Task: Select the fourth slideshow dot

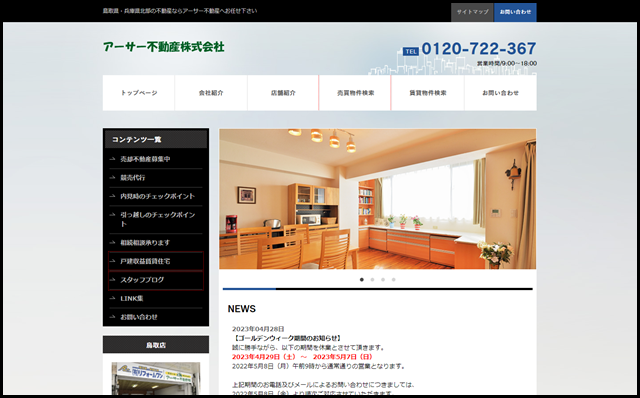Action: 393,280
